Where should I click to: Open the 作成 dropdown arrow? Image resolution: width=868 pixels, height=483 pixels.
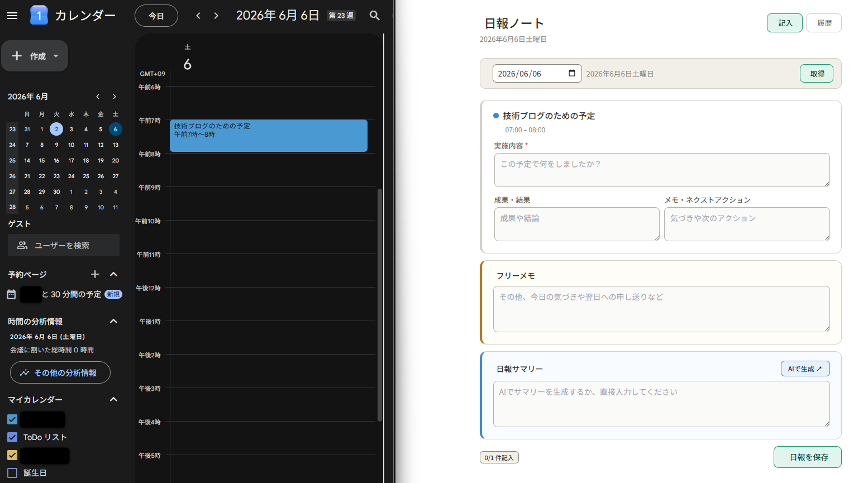pos(56,56)
